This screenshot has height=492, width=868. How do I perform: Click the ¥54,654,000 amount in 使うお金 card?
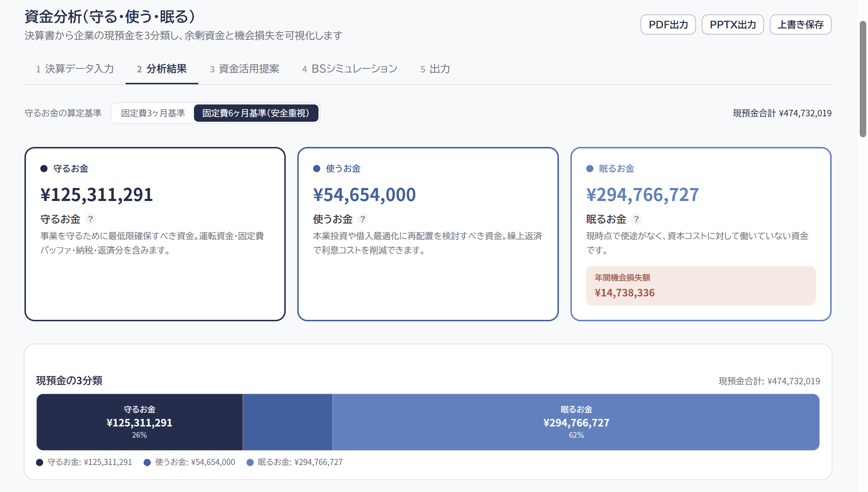click(365, 194)
